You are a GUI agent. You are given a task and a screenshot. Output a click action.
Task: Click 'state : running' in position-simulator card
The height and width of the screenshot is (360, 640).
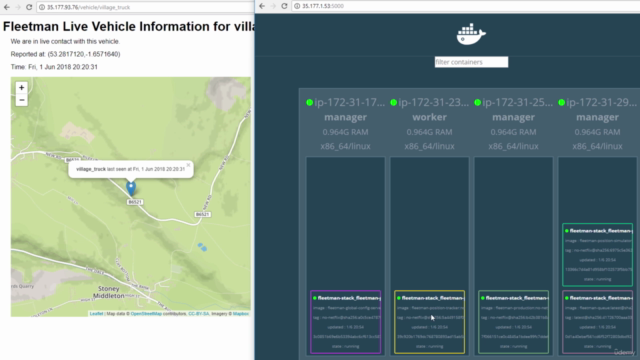click(597, 279)
